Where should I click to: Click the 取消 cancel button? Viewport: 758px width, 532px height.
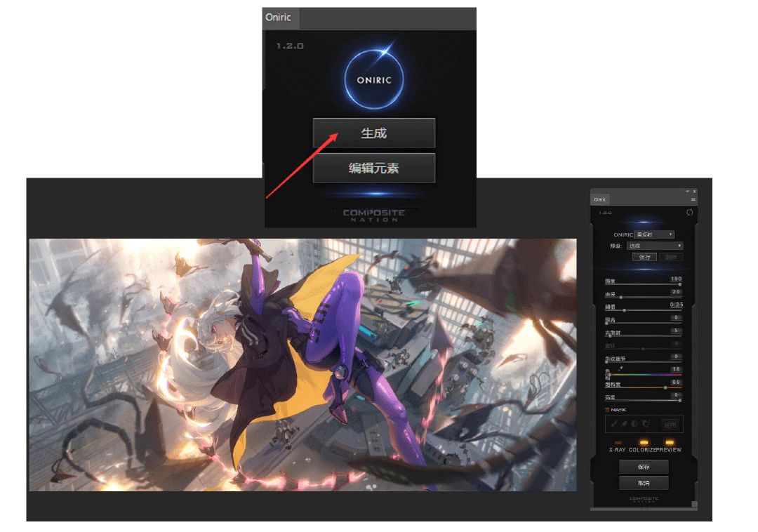coord(644,483)
